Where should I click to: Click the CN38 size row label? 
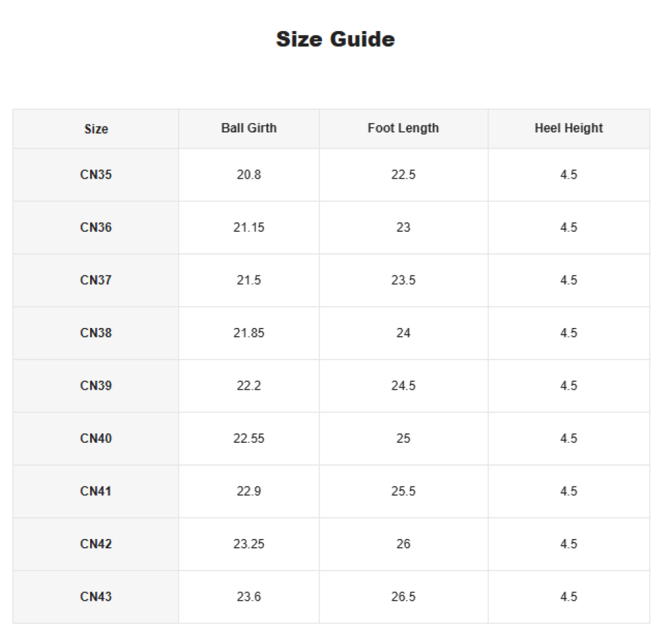point(96,333)
